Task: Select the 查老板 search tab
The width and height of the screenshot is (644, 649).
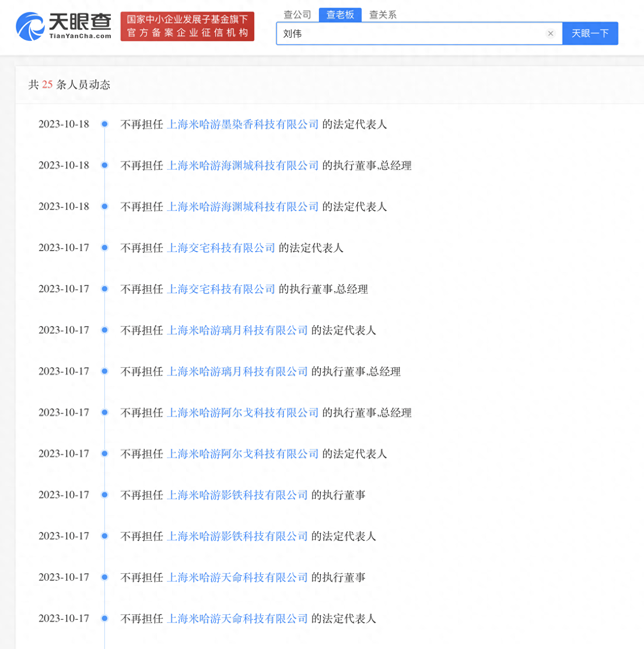Action: tap(340, 14)
